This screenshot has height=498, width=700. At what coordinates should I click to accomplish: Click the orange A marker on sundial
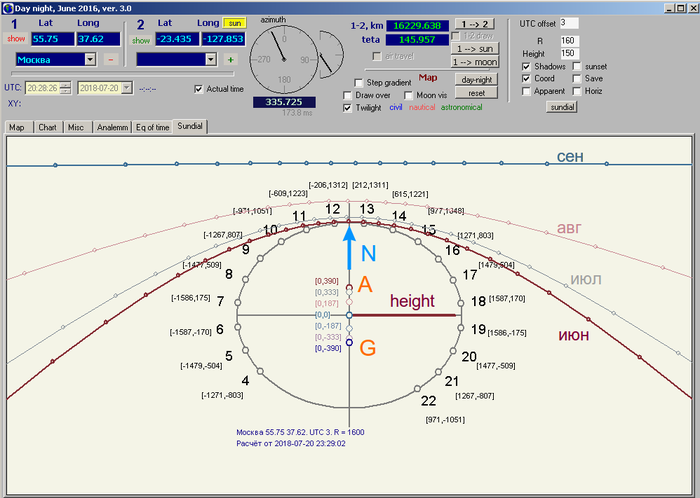coord(365,285)
